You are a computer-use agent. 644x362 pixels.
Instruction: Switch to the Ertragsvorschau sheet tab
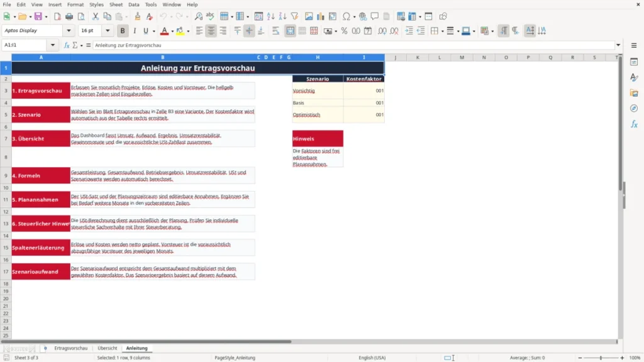[71, 348]
